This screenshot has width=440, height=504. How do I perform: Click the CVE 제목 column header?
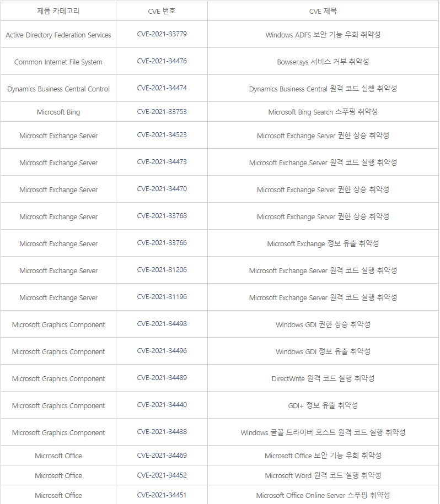[323, 11]
